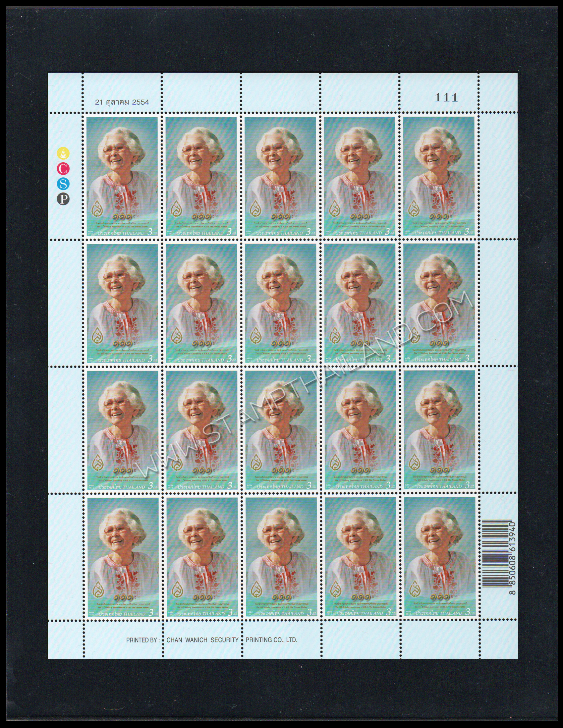Select the top-left stamp in the sheet
This screenshot has width=563, height=728.
[x=122, y=177]
